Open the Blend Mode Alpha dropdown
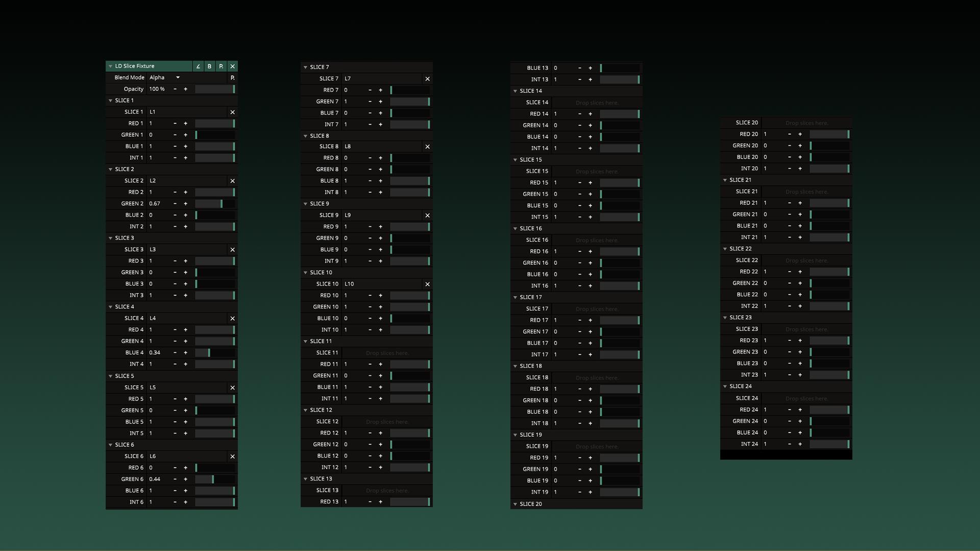Image resolution: width=980 pixels, height=551 pixels. 164,78
